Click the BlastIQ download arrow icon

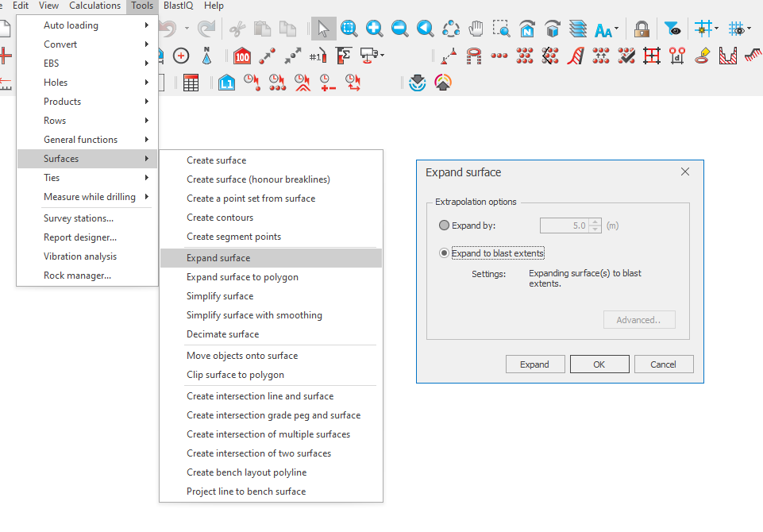click(x=418, y=83)
